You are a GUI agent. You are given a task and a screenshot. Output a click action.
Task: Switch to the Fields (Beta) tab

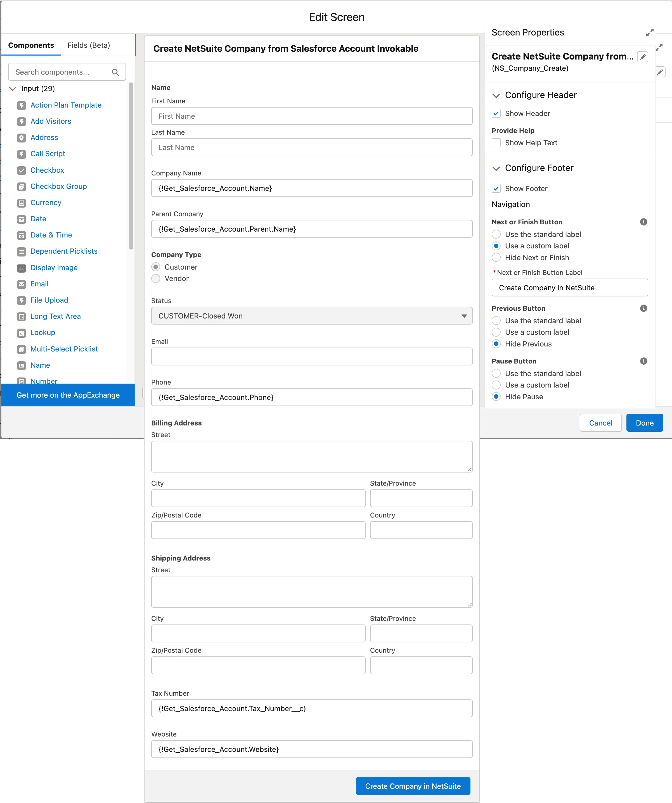[89, 45]
